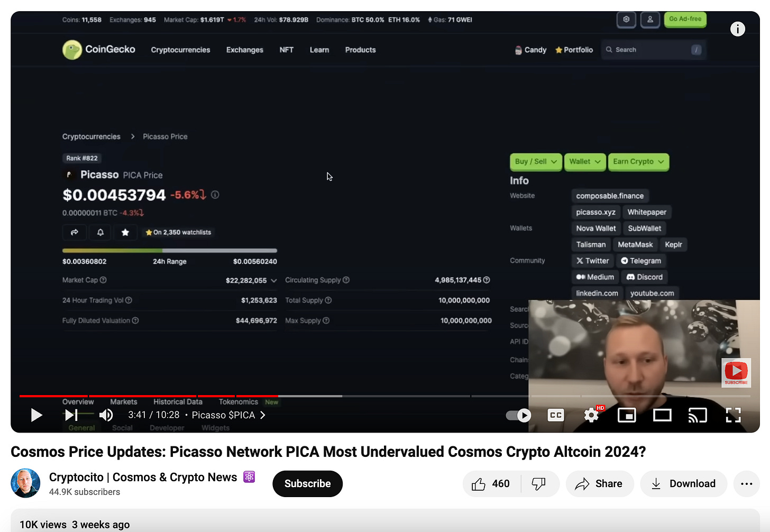Dislike the video
The image size is (770, 532).
(x=539, y=483)
